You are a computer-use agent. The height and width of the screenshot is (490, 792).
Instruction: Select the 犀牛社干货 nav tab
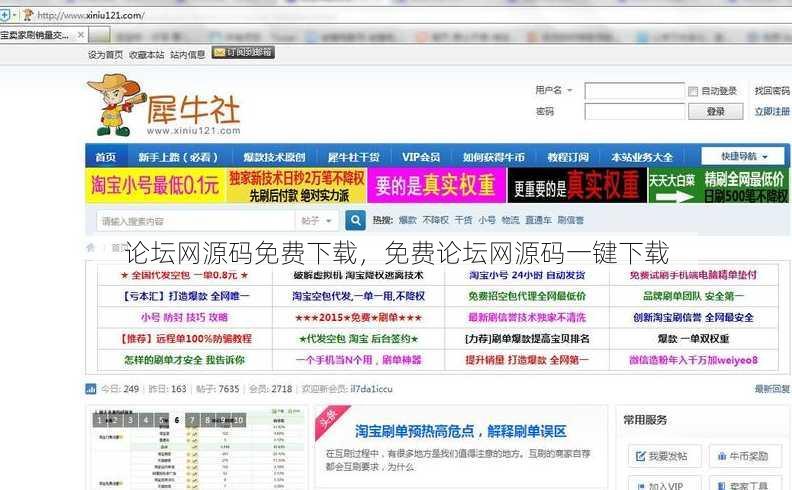tap(354, 157)
